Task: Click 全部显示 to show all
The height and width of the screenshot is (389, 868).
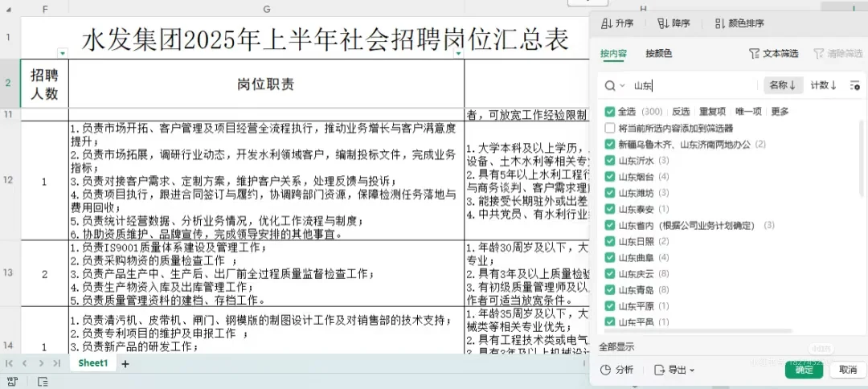Action: tap(616, 347)
